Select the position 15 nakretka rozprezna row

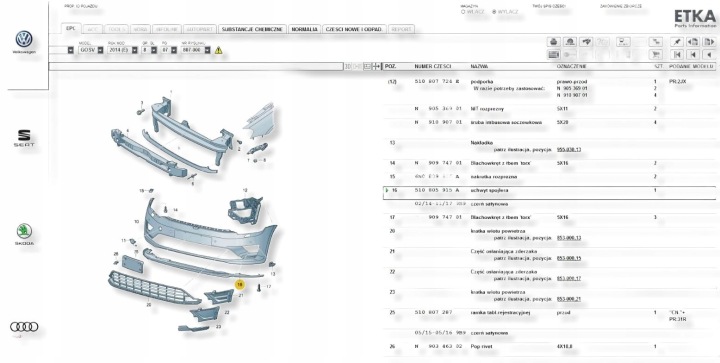tap(549, 177)
